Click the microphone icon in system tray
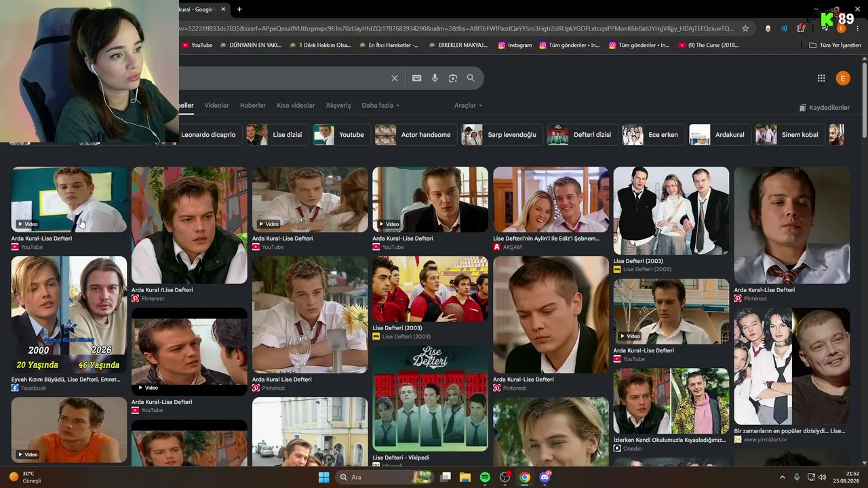The image size is (868, 488). pos(797,477)
